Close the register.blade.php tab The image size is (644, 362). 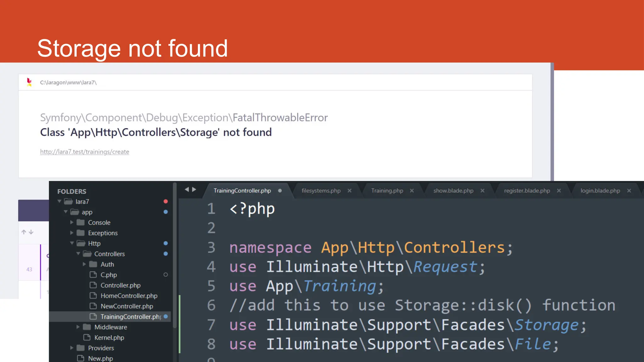click(x=559, y=191)
